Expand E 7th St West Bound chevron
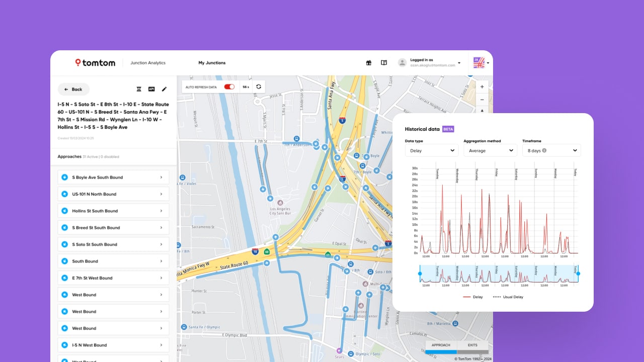 pos(161,278)
